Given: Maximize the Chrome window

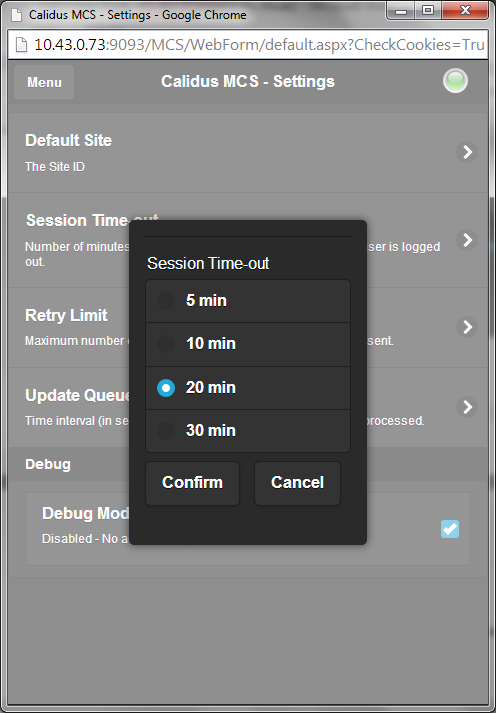Looking at the screenshot, I should 428,10.
